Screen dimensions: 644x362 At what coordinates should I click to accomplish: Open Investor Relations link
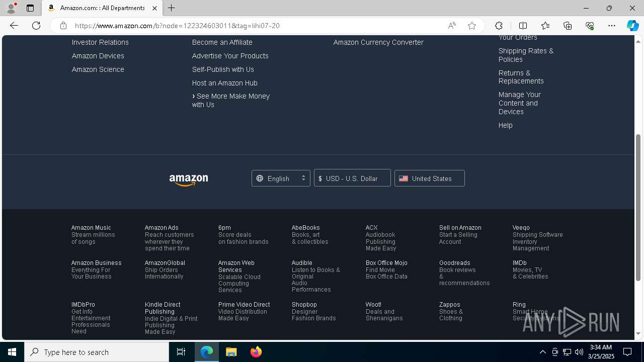pyautogui.click(x=100, y=42)
